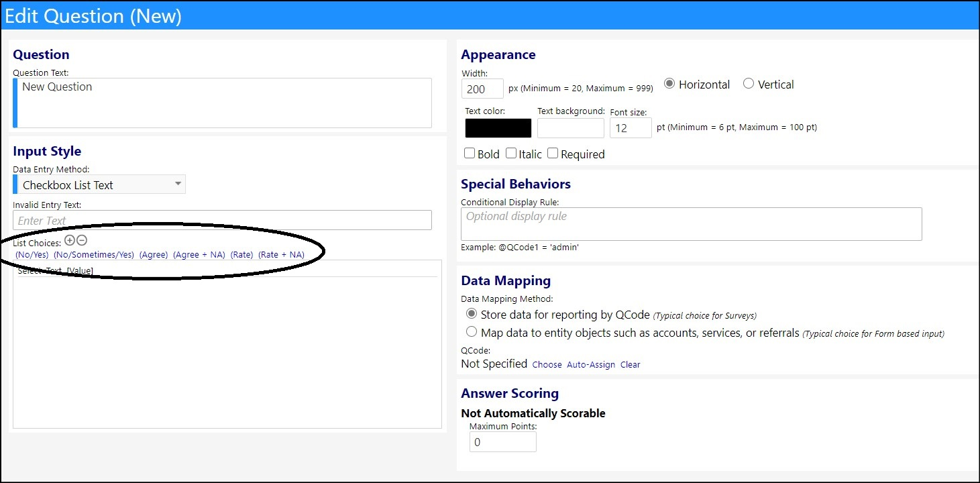Image resolution: width=980 pixels, height=483 pixels.
Task: Choose Map data to entity objects option
Action: [472, 332]
